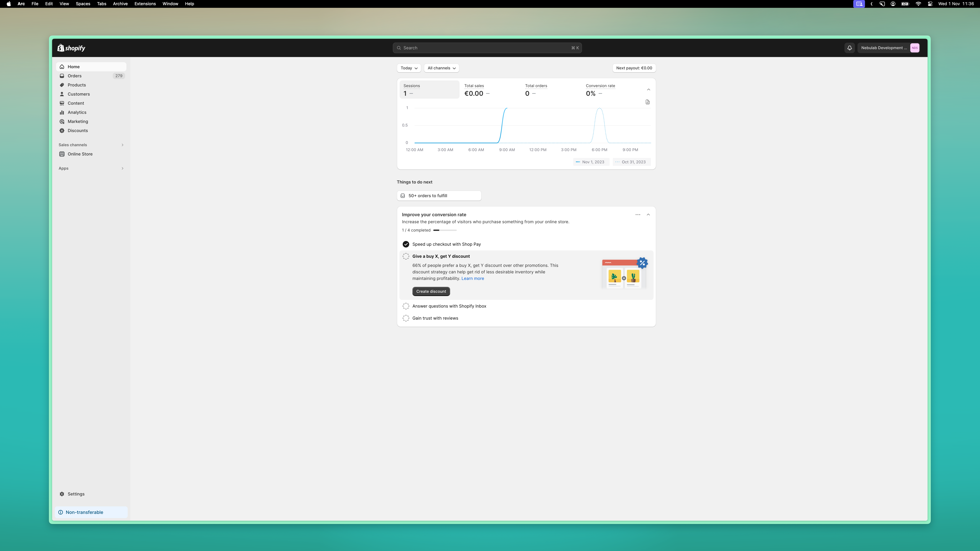
Task: Click the Home icon in the sidebar
Action: [x=62, y=67]
